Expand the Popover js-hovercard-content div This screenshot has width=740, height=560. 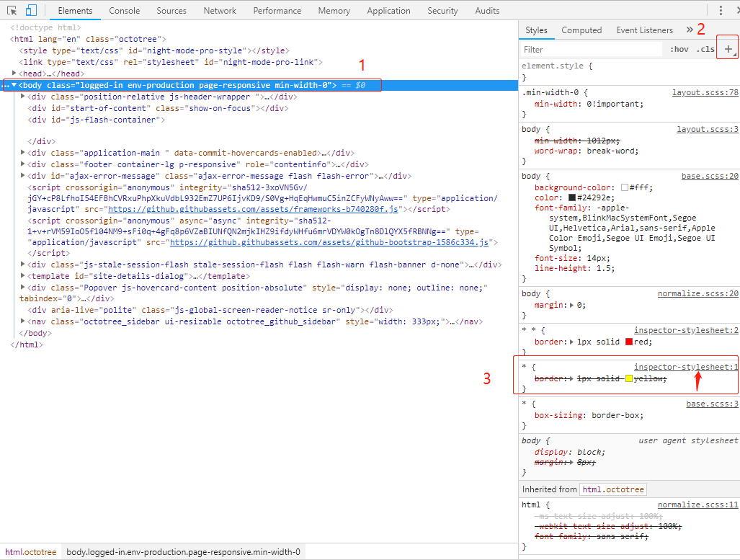[22, 288]
